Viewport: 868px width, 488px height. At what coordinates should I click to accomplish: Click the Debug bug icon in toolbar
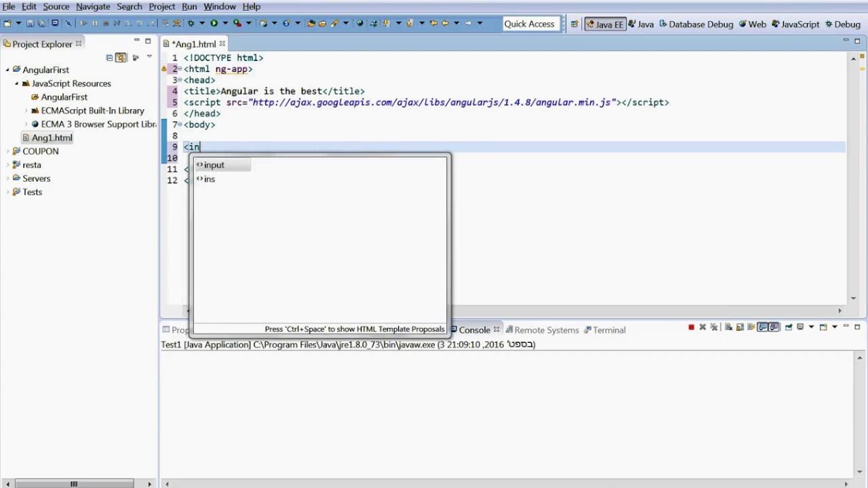pyautogui.click(x=190, y=23)
